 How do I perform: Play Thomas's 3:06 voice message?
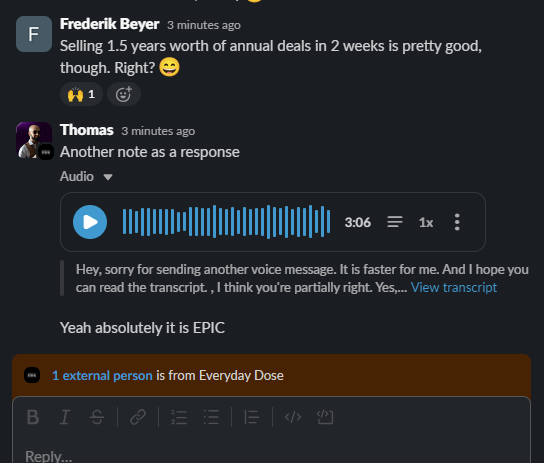(90, 222)
